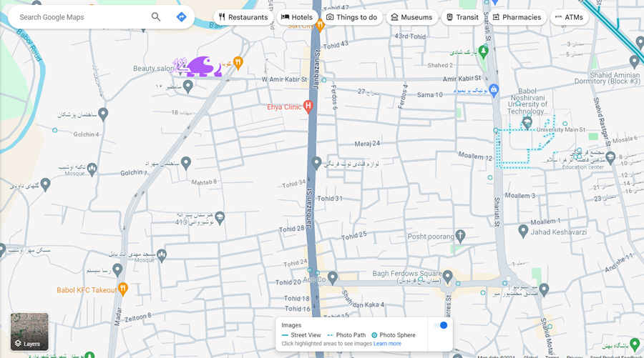Click the mosque marker below Tohid 28 area
Viewport: 644px width, 358px height.
pos(162,255)
